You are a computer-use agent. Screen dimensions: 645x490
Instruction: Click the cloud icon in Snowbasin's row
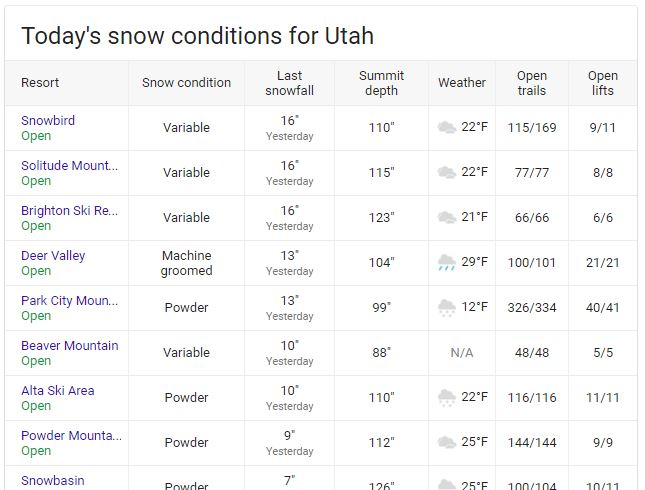click(447, 484)
